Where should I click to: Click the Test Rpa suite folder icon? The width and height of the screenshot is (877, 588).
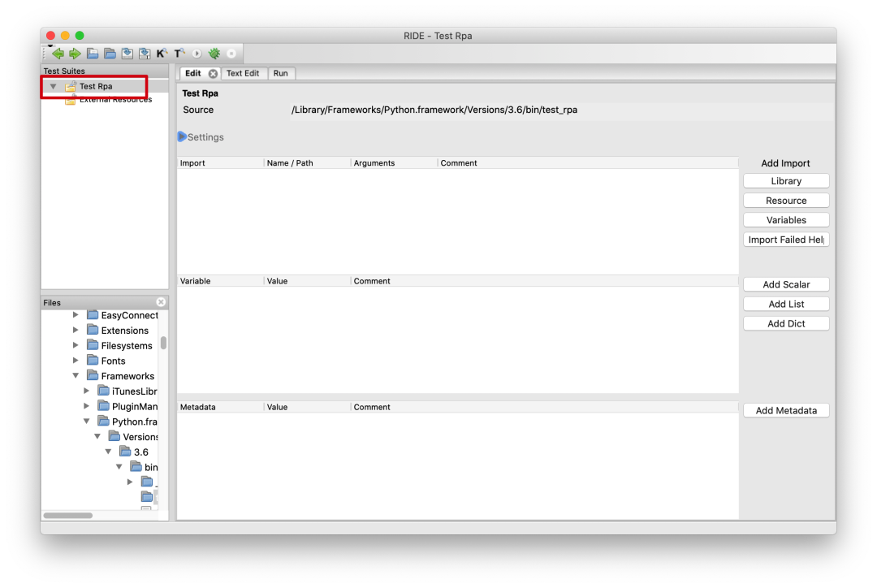pos(71,87)
